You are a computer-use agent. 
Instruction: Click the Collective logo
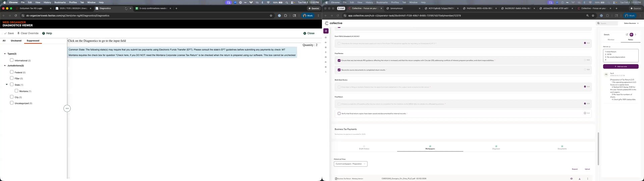[333, 23]
